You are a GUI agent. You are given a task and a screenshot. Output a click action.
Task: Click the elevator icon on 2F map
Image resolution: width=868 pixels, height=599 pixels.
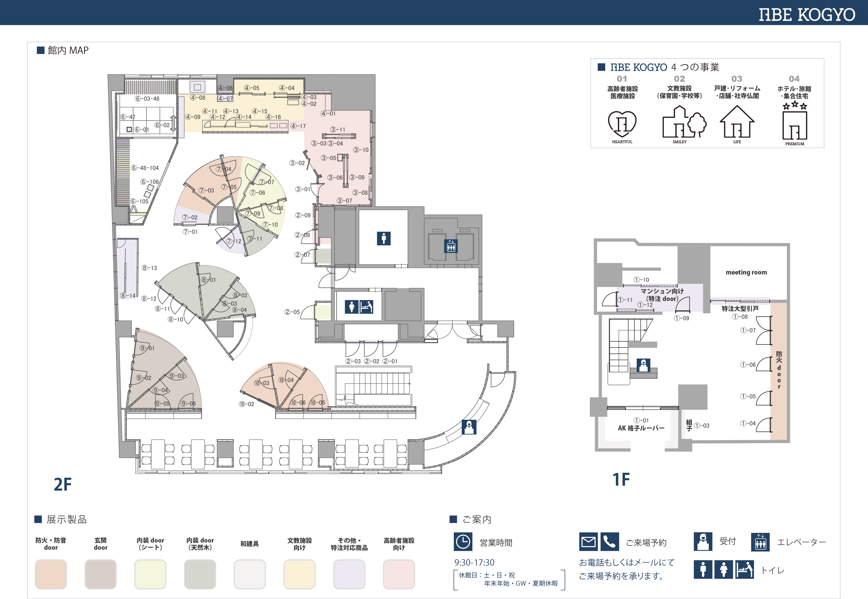451,246
